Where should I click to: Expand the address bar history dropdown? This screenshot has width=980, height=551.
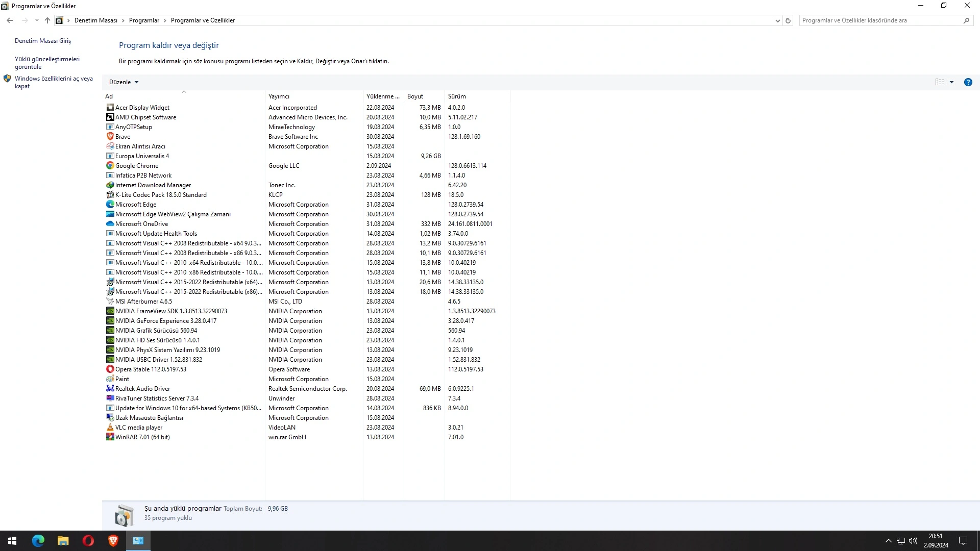click(x=777, y=20)
